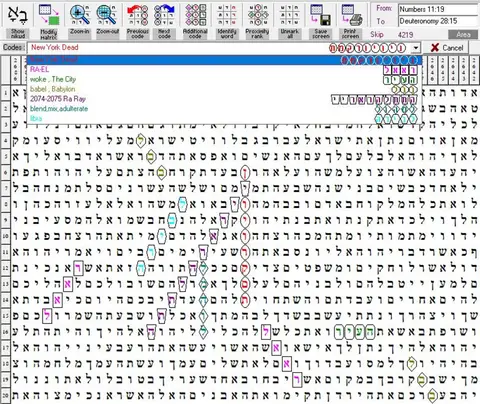Click the Skip value 4219
Screen dimensions: 480x404
405,35
